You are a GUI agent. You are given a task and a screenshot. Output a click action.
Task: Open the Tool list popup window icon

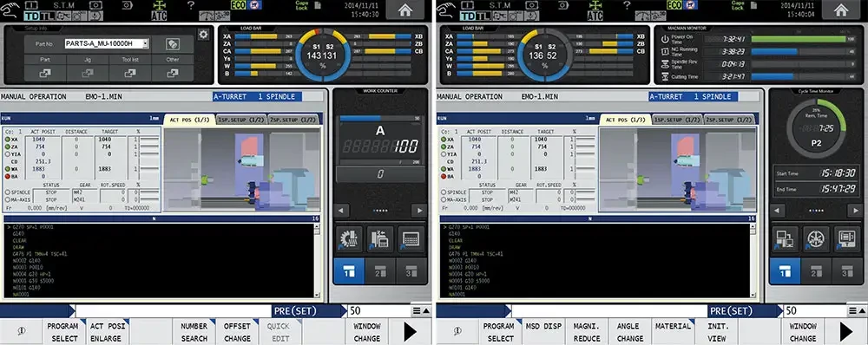click(x=130, y=73)
